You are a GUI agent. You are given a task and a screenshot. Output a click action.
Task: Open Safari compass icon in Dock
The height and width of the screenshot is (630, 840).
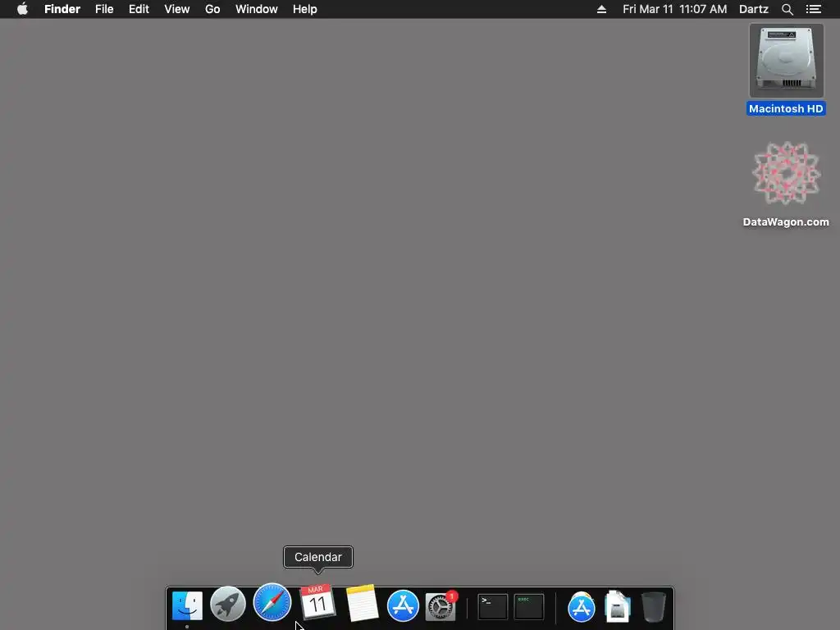[272, 602]
